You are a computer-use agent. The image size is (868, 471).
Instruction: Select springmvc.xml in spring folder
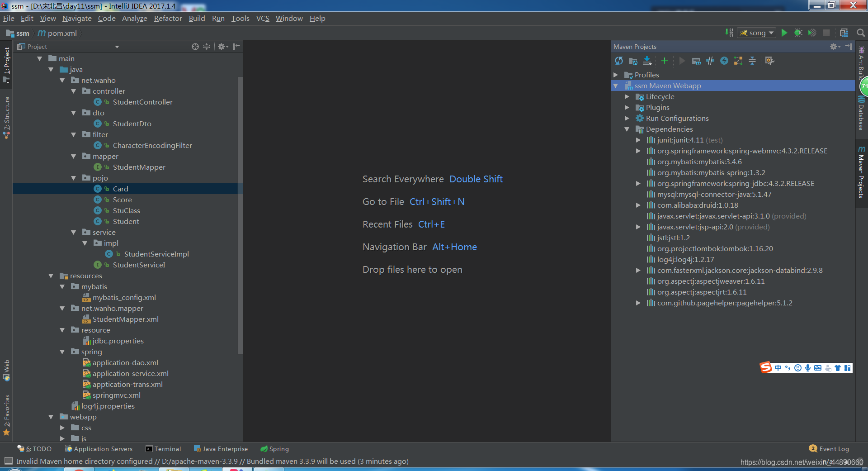tap(116, 395)
